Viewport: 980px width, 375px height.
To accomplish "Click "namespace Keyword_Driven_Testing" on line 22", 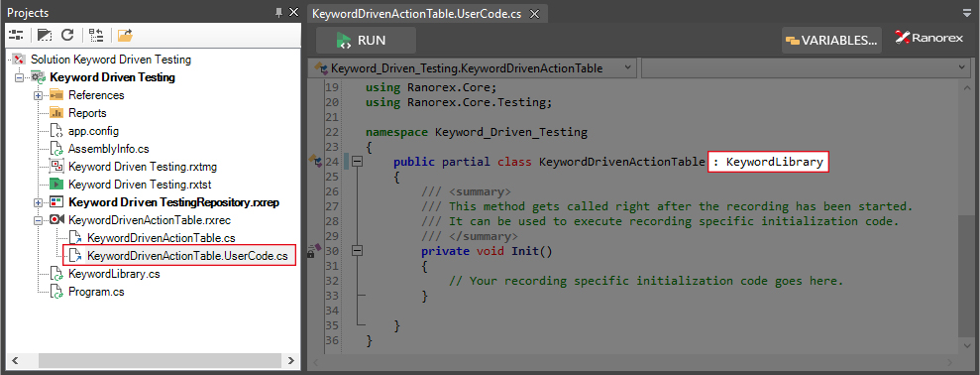I will pos(477,132).
